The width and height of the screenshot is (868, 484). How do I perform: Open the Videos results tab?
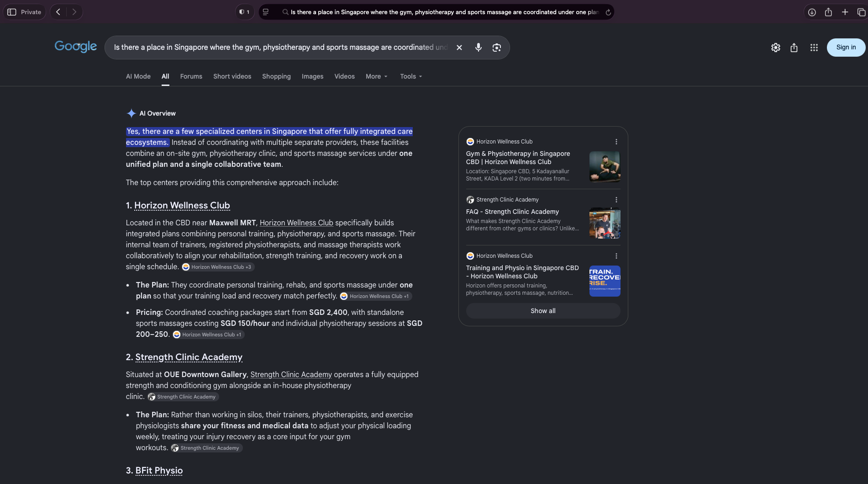click(344, 76)
